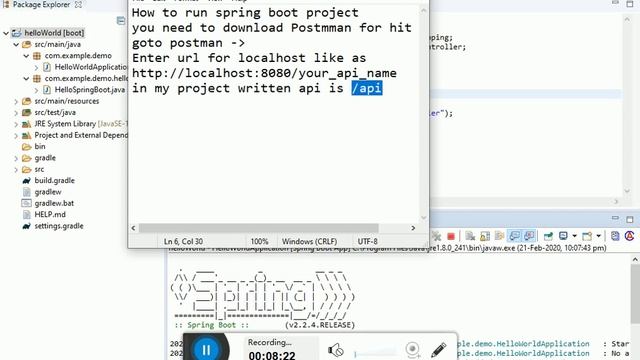
Task: Click the red circular icon at Console toolbar end
Action: [629, 236]
